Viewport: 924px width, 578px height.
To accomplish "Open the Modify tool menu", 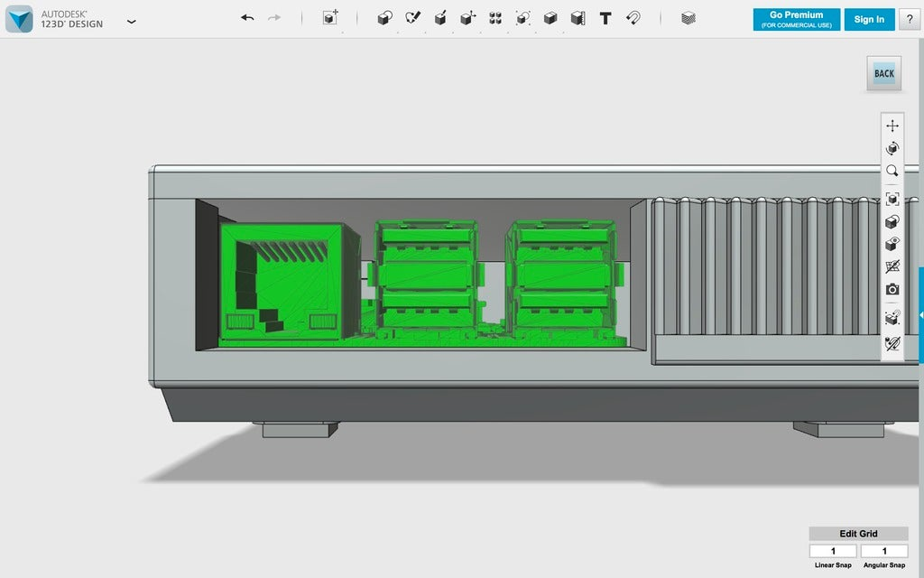I will [x=468, y=18].
